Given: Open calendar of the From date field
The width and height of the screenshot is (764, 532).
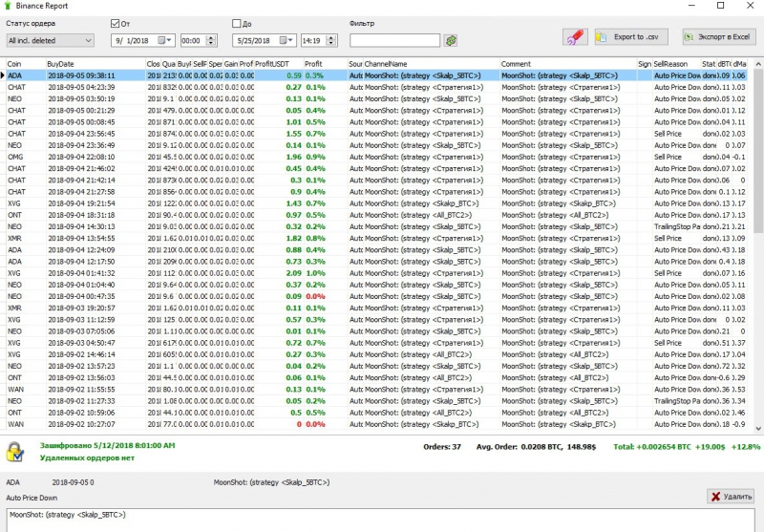Looking at the screenshot, I should (x=161, y=40).
